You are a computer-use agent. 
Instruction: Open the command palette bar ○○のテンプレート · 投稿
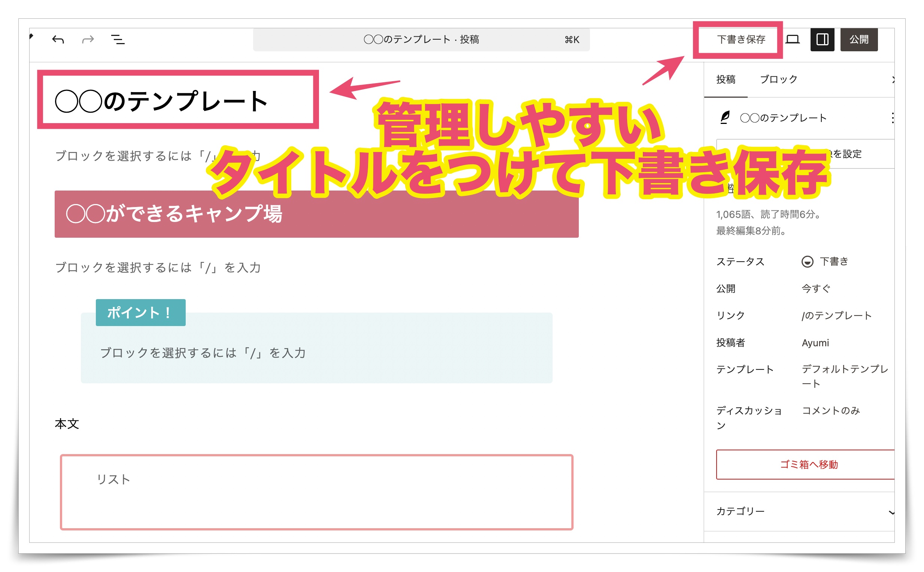tap(421, 39)
